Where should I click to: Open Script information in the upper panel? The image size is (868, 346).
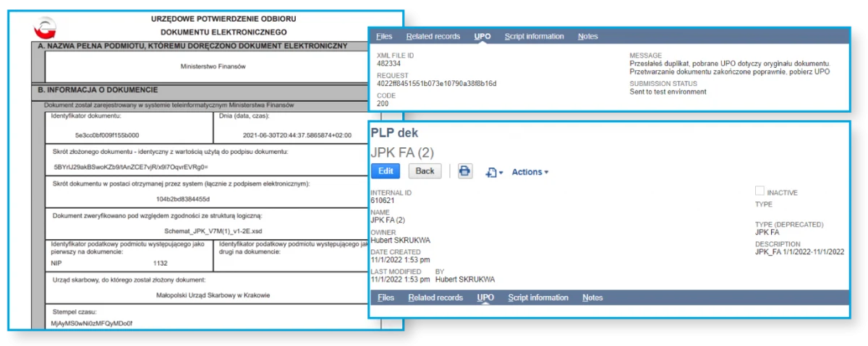[534, 36]
